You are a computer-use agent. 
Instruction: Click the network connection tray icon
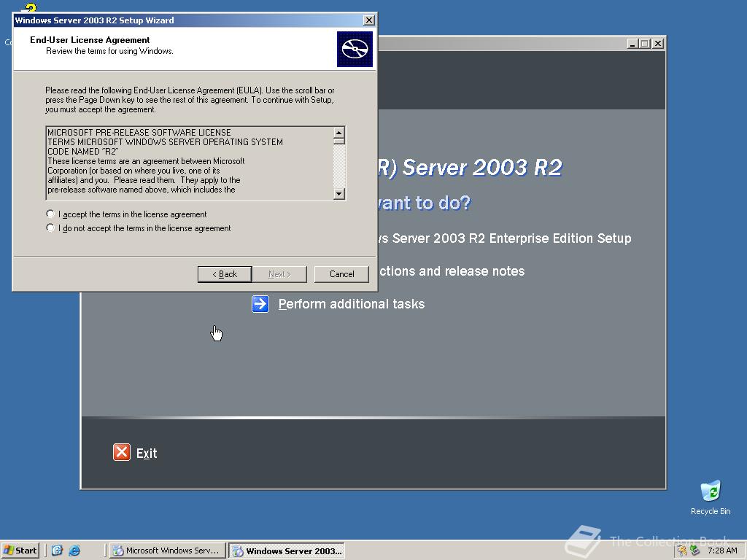(694, 551)
